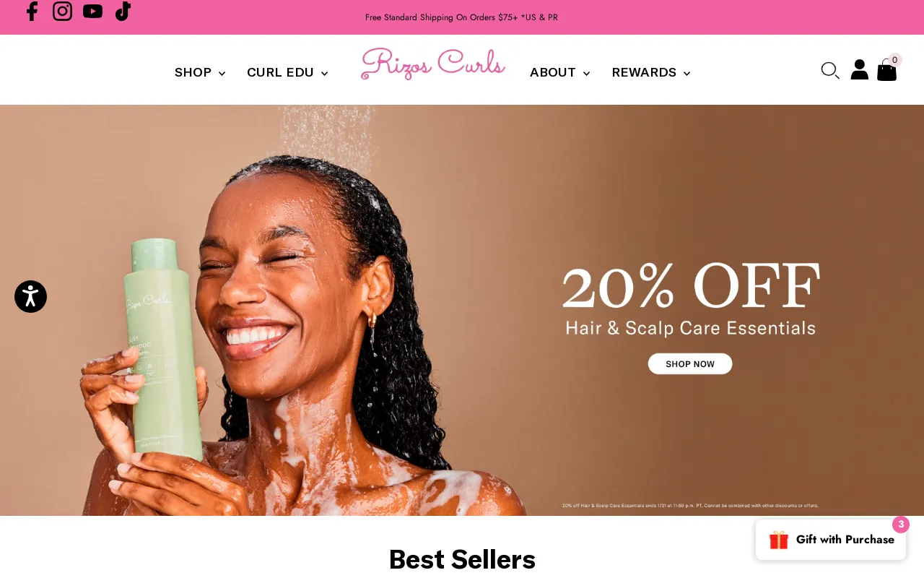View the shopping bag cart icon
The height and width of the screenshot is (578, 924).
tap(886, 70)
